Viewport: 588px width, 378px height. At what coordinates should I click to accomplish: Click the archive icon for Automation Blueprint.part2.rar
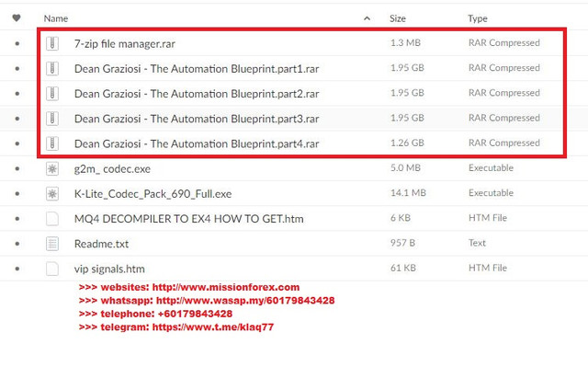[x=52, y=94]
